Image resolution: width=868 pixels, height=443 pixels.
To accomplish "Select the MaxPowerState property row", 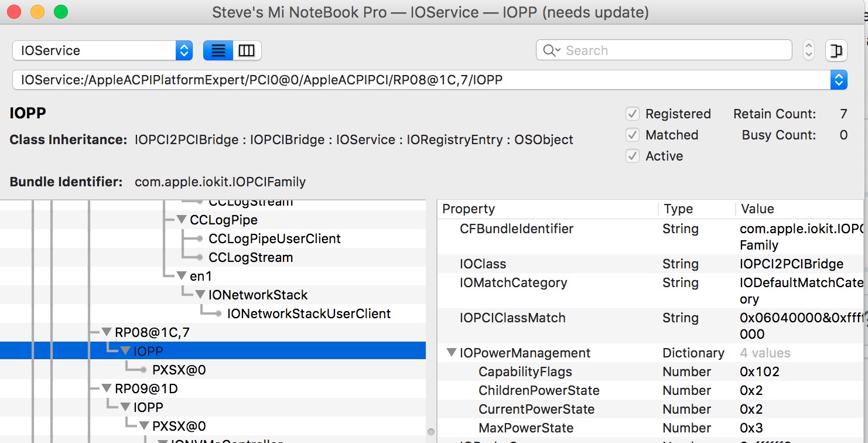I will (x=650, y=428).
